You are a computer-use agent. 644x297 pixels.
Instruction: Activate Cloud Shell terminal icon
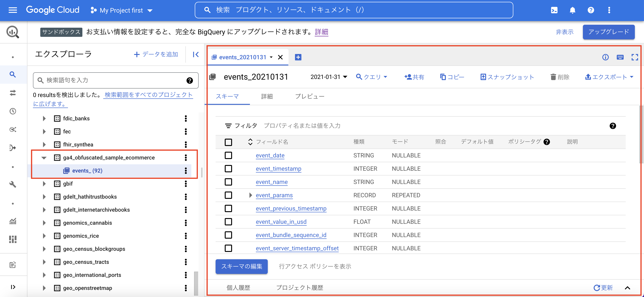click(554, 10)
